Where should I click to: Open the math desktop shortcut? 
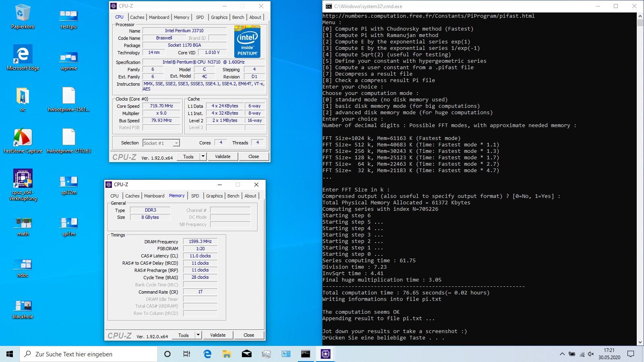point(23,226)
